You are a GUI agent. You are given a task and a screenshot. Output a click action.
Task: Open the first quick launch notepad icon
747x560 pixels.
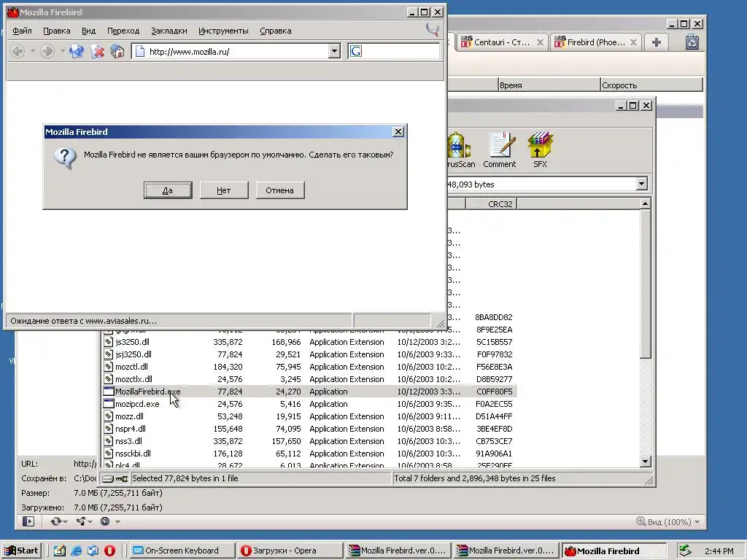60,551
